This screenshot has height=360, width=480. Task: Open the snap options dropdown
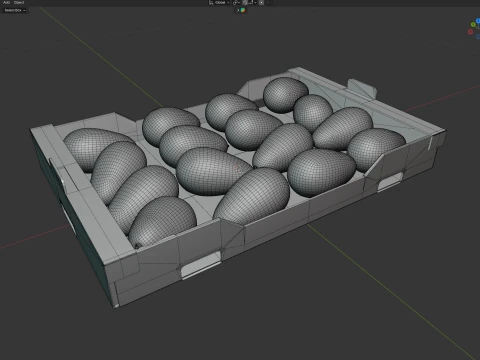253,3
